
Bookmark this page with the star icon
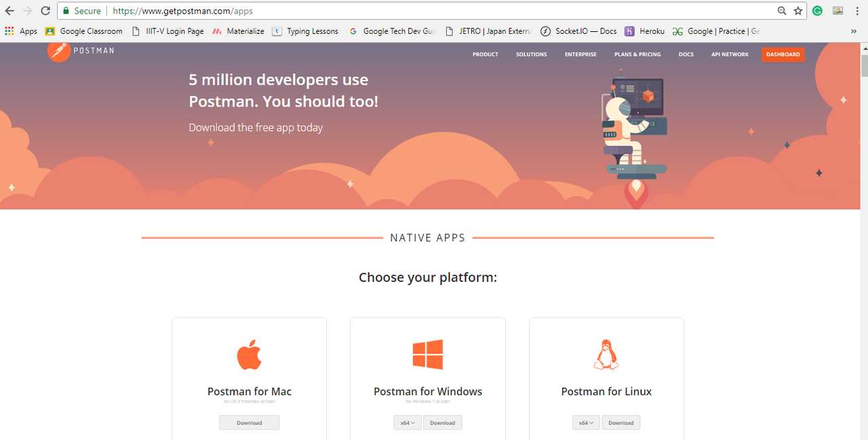pyautogui.click(x=798, y=11)
